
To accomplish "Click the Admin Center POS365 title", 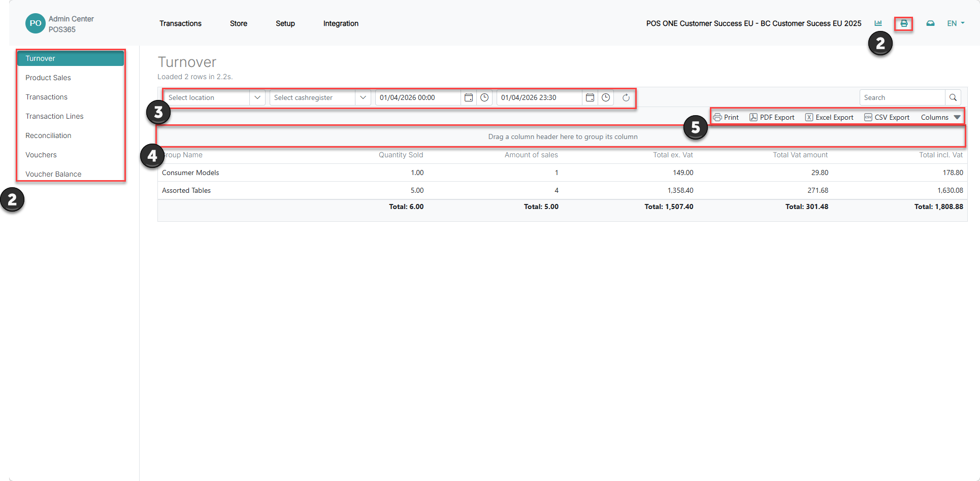I will [x=71, y=24].
